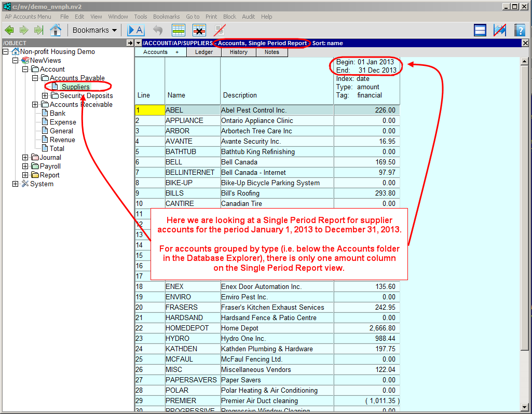This screenshot has height=414, width=532.
Task: Click the split window panes icon
Action: click(x=480, y=30)
